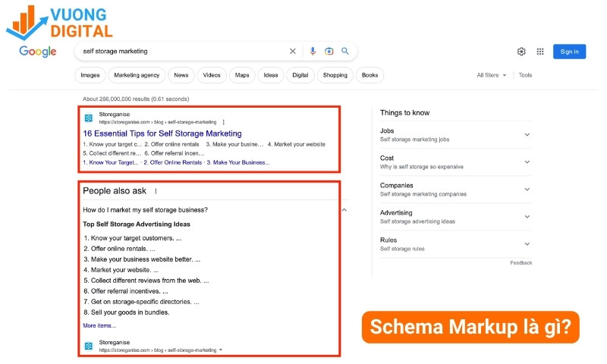Click '8. Sell your goods in bundles' item
The height and width of the screenshot is (364, 607).
click(126, 312)
